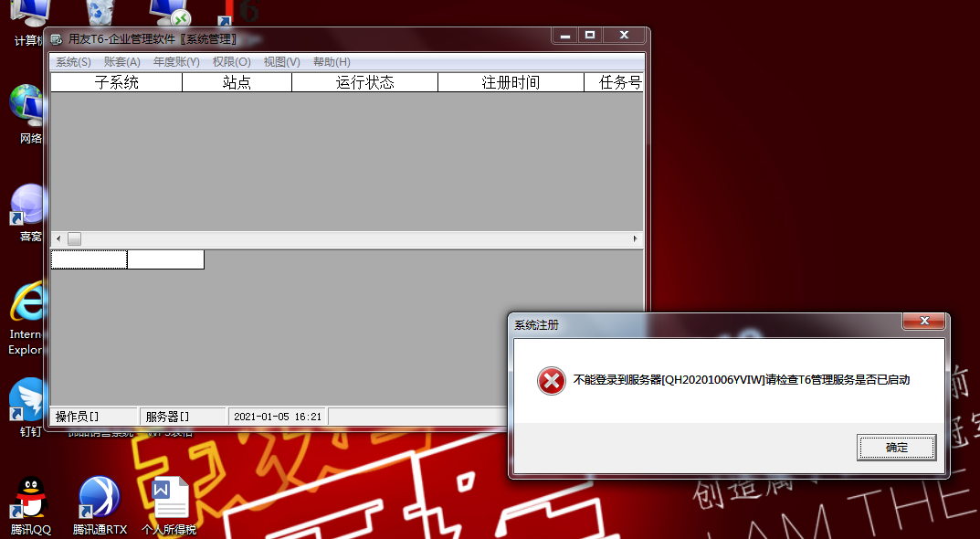Click the horizontal scrollbar left arrow
This screenshot has width=980, height=539.
pyautogui.click(x=58, y=238)
